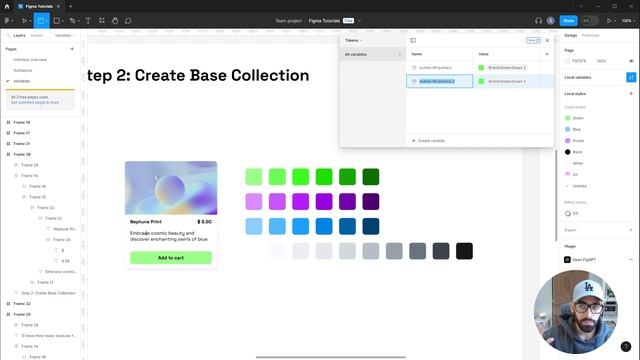Present prototype with play icon
The height and width of the screenshot is (360, 640).
coord(609,21)
